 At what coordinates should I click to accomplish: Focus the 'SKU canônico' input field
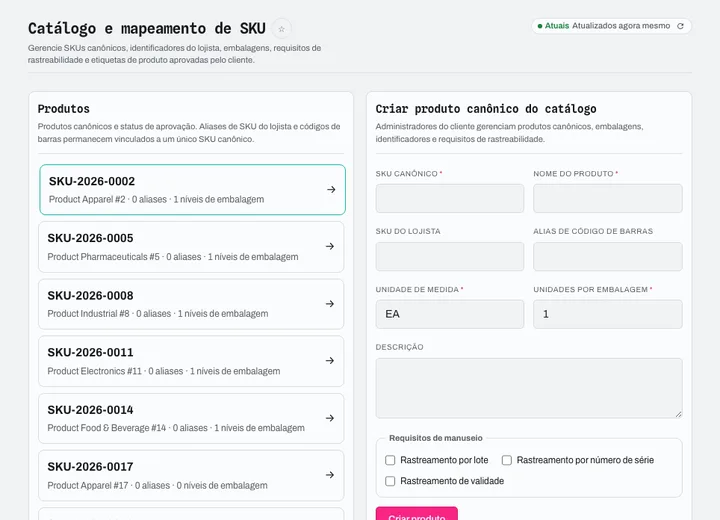(x=450, y=198)
